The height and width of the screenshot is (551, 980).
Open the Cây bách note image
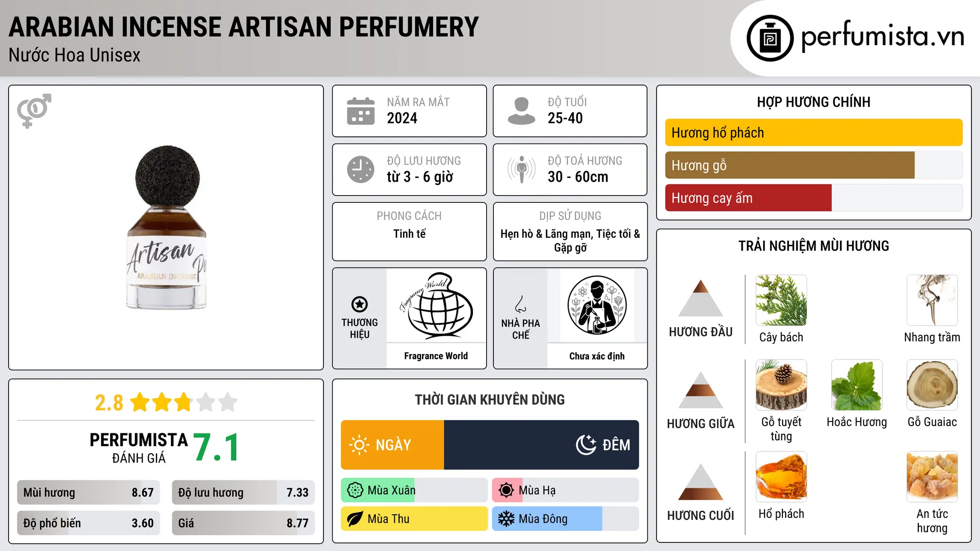tap(781, 300)
